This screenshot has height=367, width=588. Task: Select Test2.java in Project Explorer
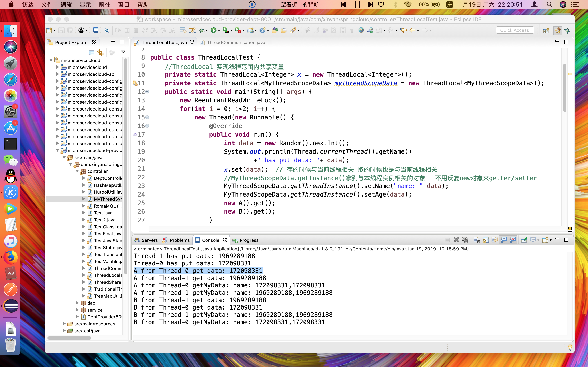point(105,220)
